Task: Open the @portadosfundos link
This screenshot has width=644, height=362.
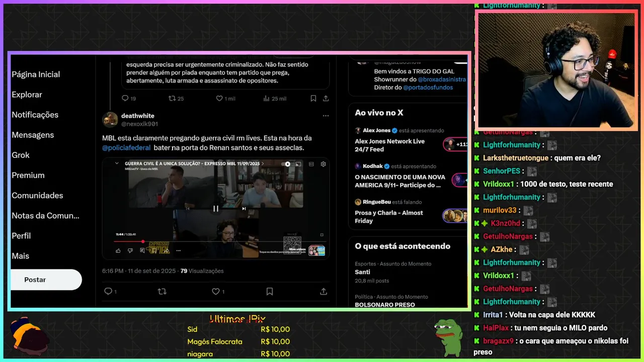Action: (428, 87)
